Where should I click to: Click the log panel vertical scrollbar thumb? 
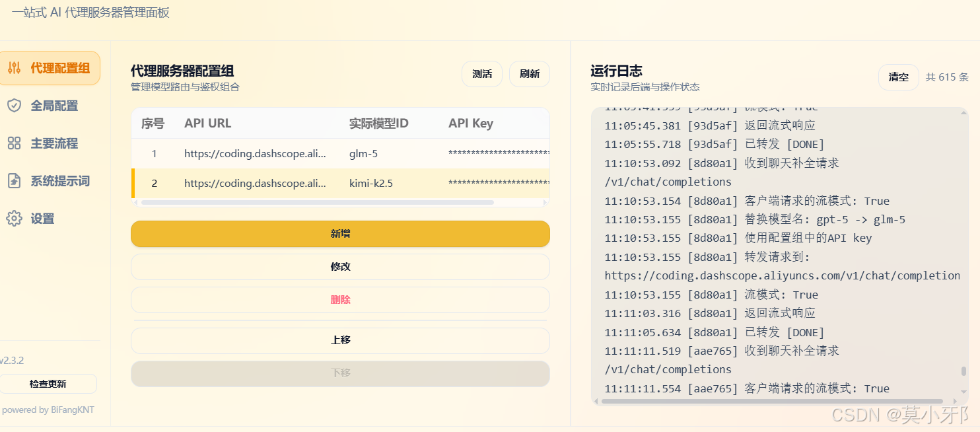[964, 371]
